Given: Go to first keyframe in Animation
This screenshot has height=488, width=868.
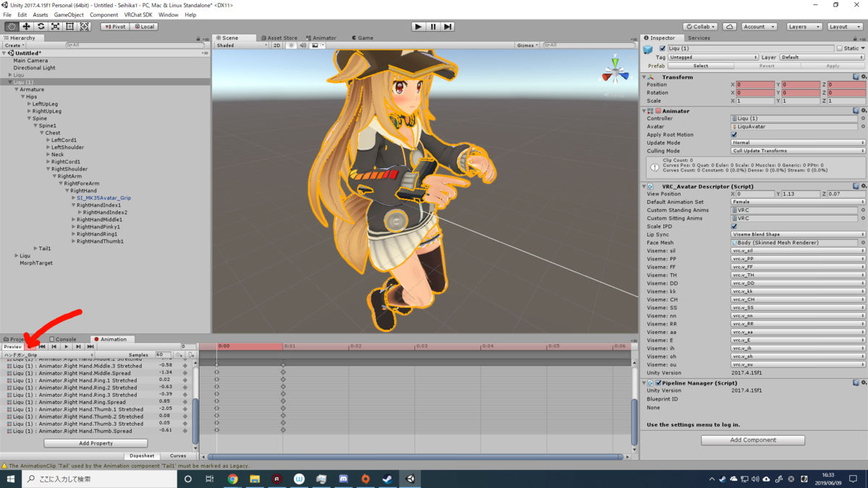Looking at the screenshot, I should [x=42, y=347].
